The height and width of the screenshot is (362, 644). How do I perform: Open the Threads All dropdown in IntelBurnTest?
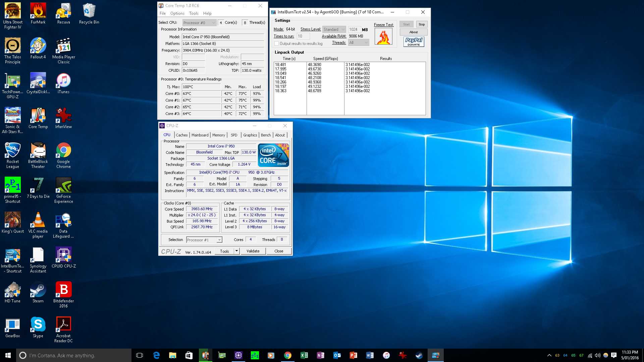[359, 43]
